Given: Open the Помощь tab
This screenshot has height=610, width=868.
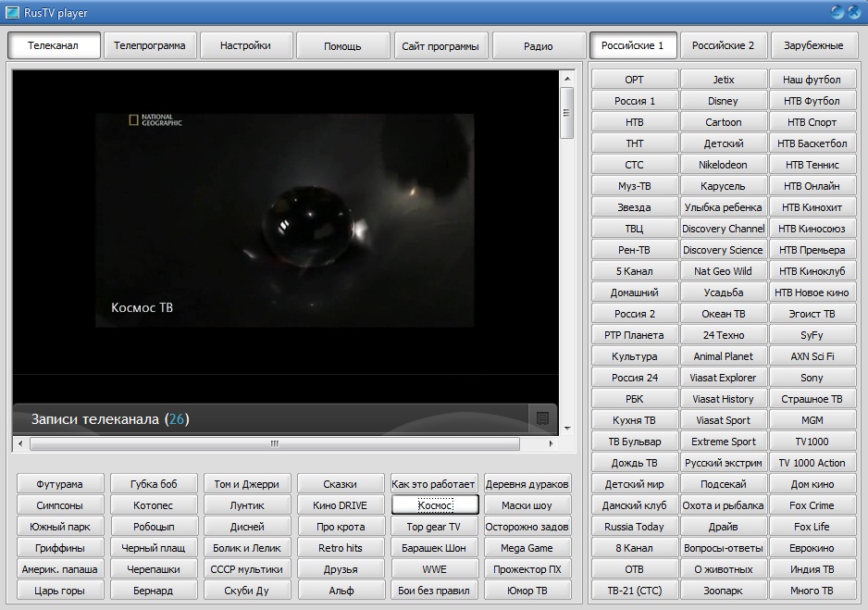Looking at the screenshot, I should coord(342,45).
